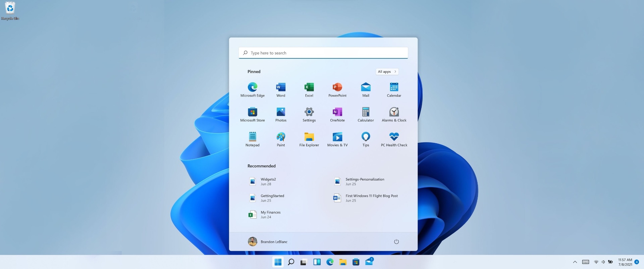Viewport: 644px width, 269px height.
Task: Open Brandon LeBlanc account menu
Action: (268, 241)
